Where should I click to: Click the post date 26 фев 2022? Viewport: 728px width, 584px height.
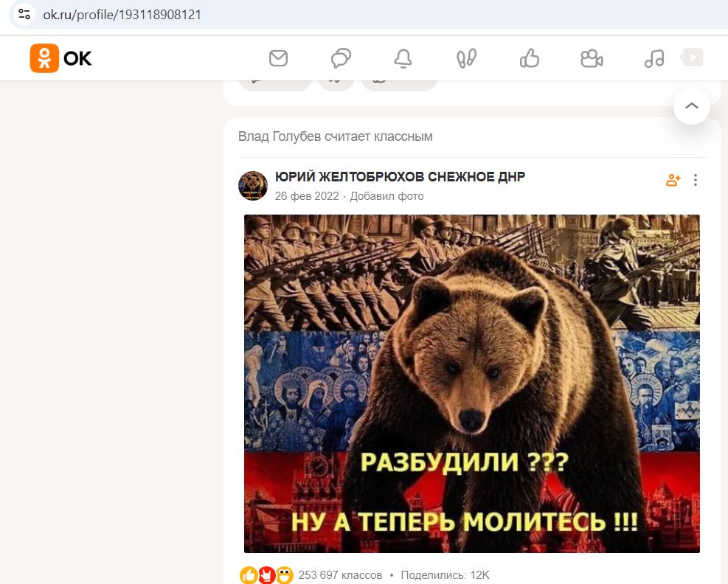(307, 196)
